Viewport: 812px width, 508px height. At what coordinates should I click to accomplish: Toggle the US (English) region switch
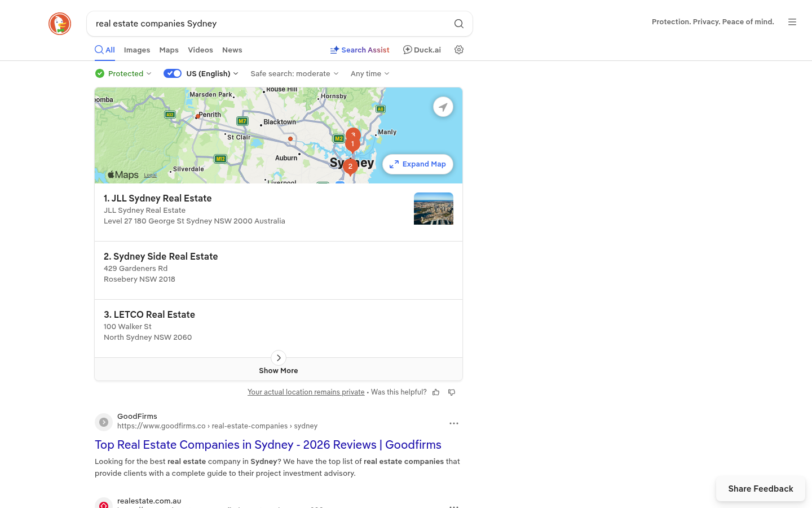173,73
